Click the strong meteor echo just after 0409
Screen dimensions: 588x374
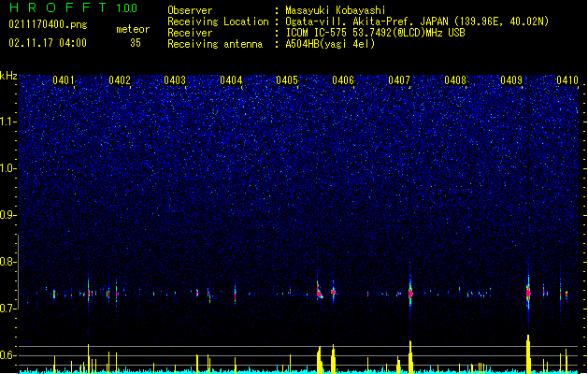[528, 293]
